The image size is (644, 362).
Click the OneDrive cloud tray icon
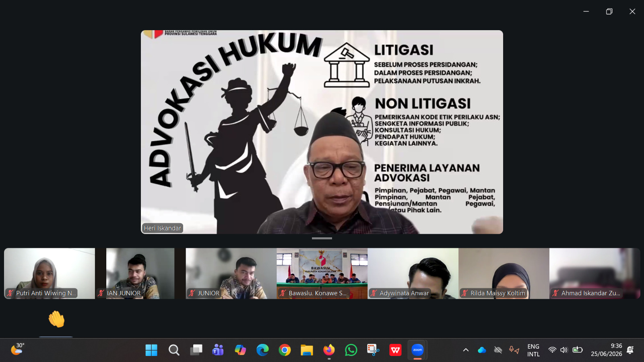click(482, 350)
